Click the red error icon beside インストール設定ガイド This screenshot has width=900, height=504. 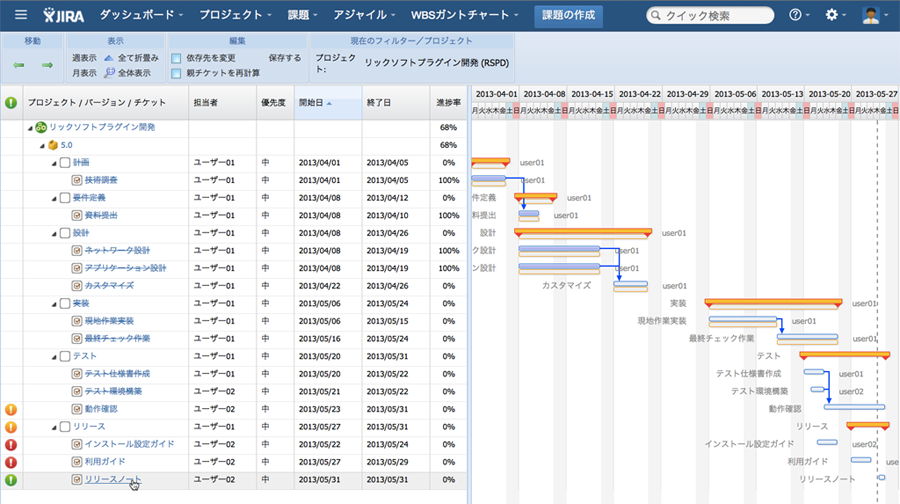pyautogui.click(x=11, y=444)
